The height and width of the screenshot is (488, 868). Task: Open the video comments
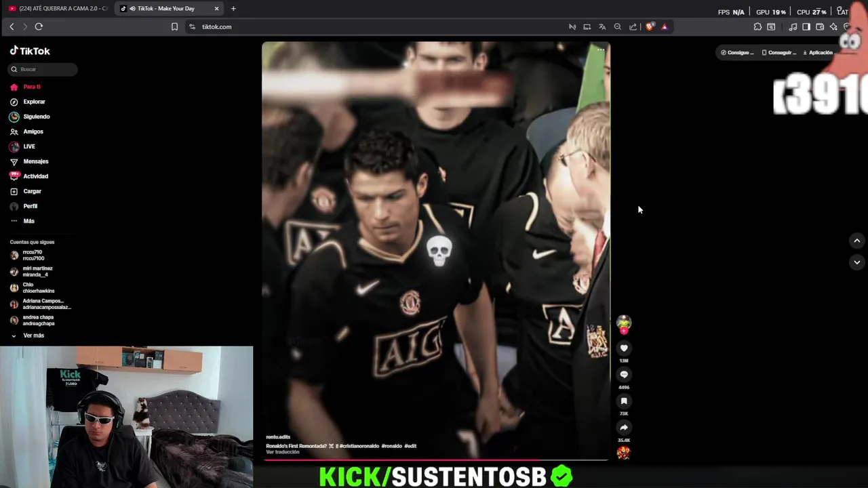[624, 374]
